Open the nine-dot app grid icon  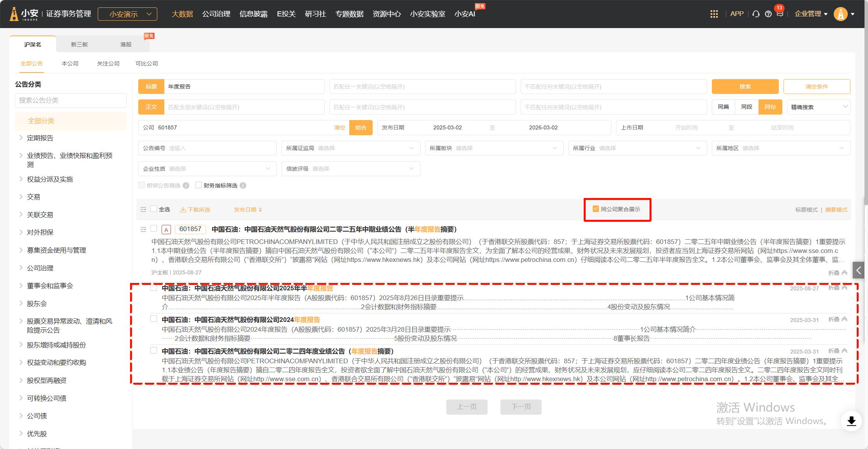(x=714, y=14)
